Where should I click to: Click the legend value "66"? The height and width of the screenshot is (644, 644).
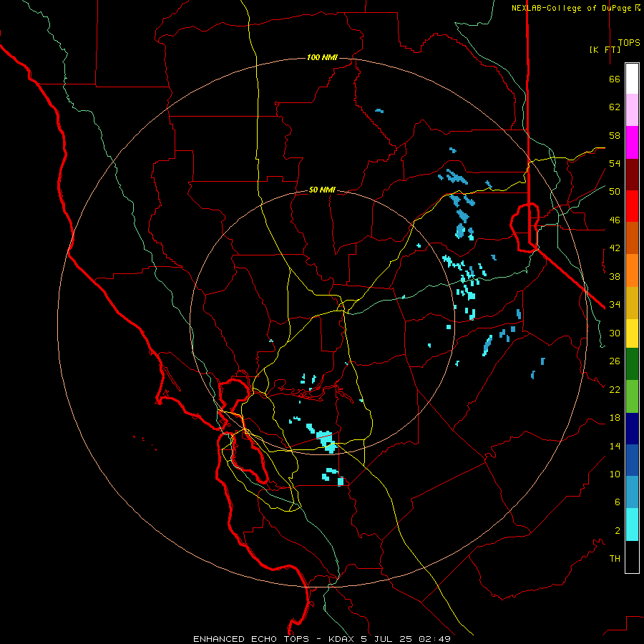[x=615, y=79]
